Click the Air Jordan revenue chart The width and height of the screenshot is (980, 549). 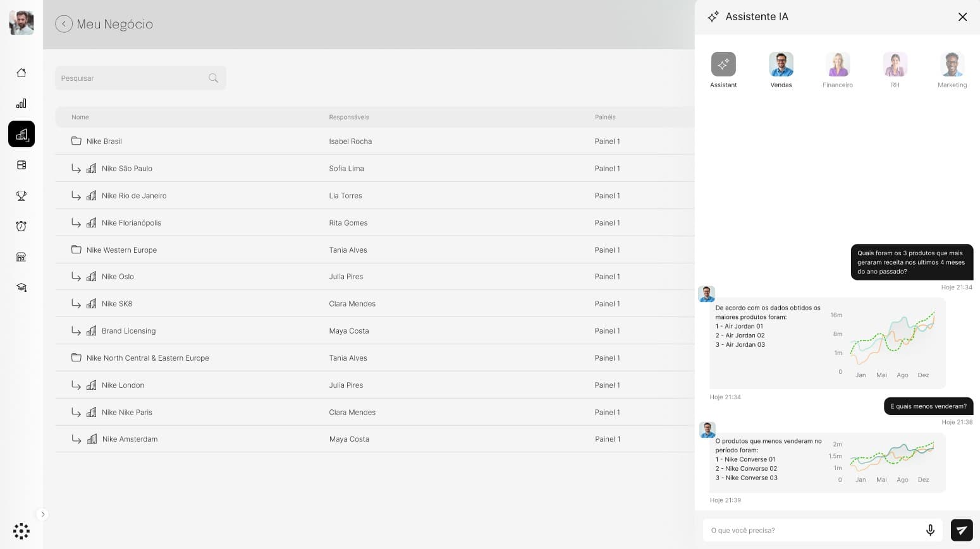coord(884,343)
